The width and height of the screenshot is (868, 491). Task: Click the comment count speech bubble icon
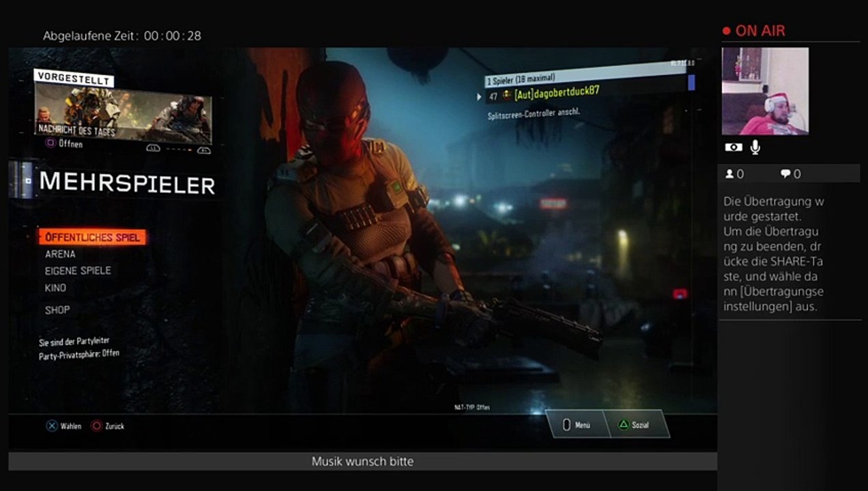click(785, 174)
